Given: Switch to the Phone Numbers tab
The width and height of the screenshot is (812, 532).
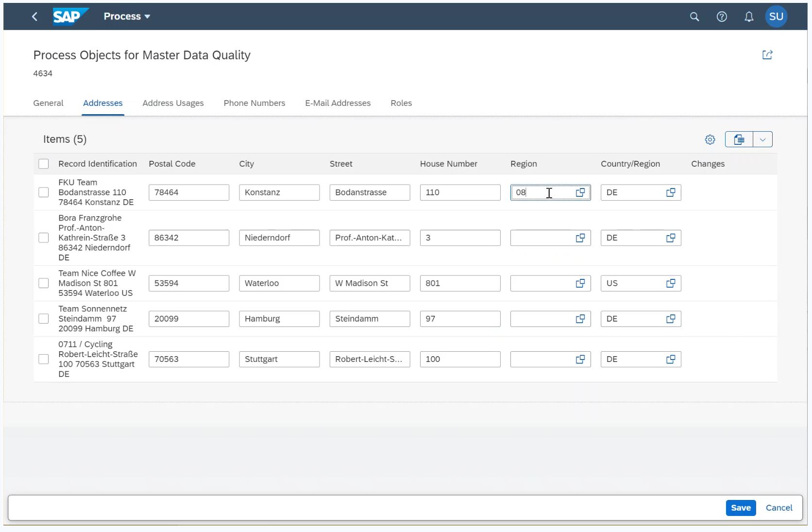Looking at the screenshot, I should (254, 103).
